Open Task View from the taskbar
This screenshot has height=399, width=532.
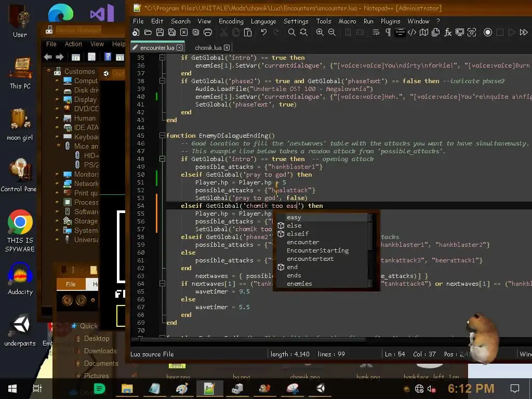click(x=37, y=389)
